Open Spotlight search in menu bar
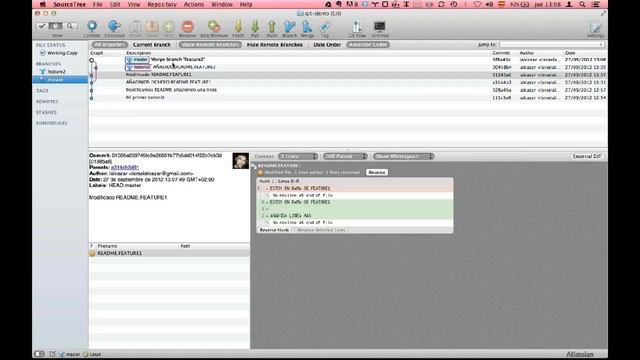Screen dimensions: 640x360 (582, 4)
